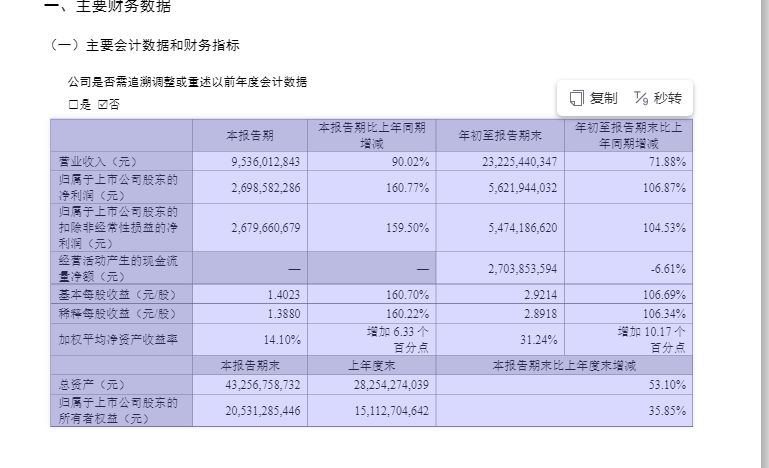Click row label 归属于上市公司股东的所有者权益（元）
The height and width of the screenshot is (468, 769).
pyautogui.click(x=118, y=411)
